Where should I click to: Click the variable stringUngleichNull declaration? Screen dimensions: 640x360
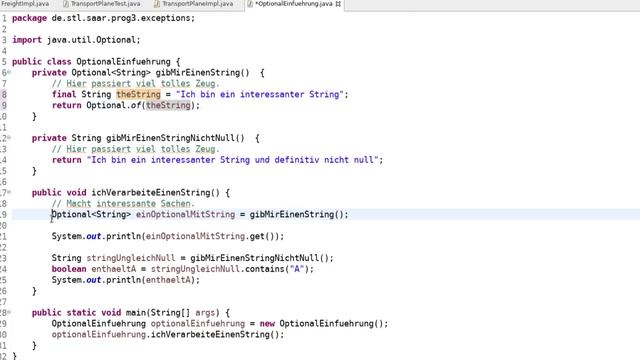(131, 258)
